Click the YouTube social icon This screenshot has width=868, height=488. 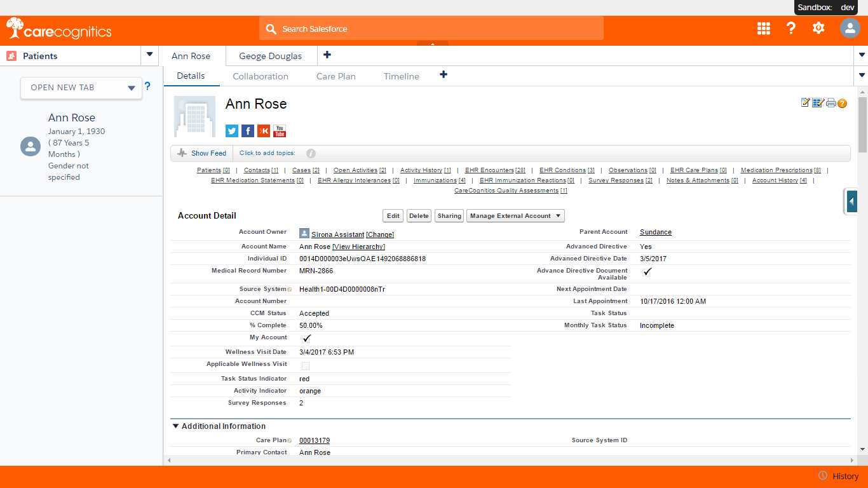coord(280,131)
